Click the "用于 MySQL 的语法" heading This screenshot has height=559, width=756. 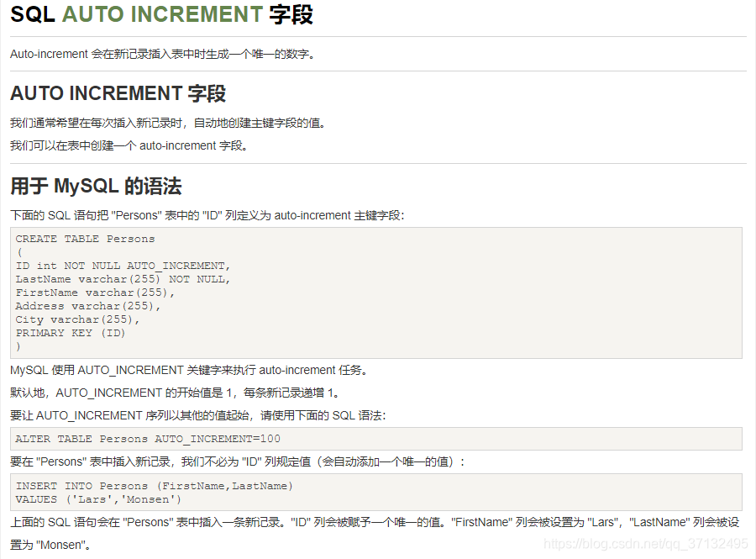96,186
